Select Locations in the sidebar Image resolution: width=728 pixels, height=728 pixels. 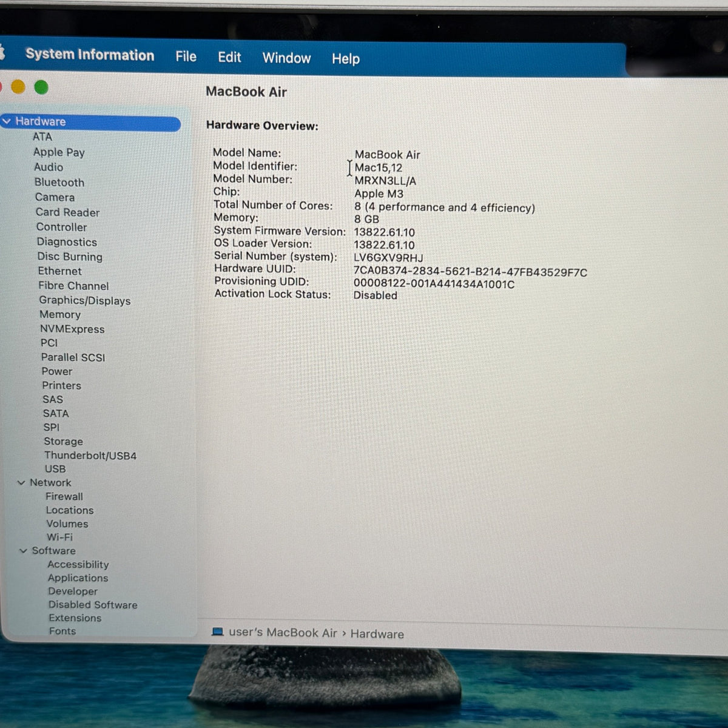pos(70,510)
